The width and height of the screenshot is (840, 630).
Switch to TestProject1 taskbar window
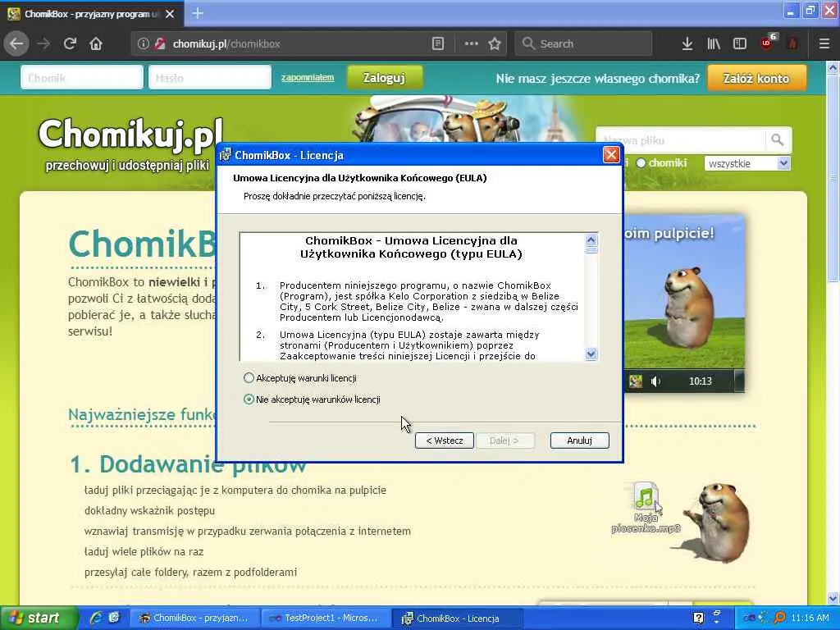click(325, 618)
